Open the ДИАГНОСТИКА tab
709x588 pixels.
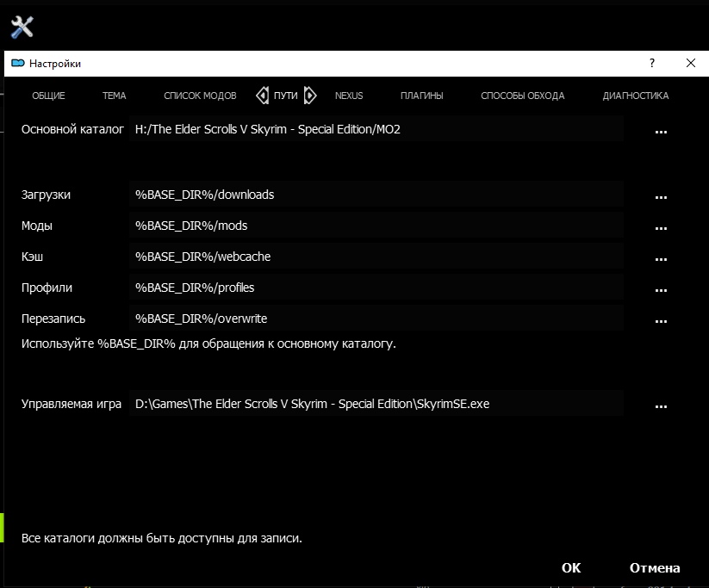coord(635,96)
